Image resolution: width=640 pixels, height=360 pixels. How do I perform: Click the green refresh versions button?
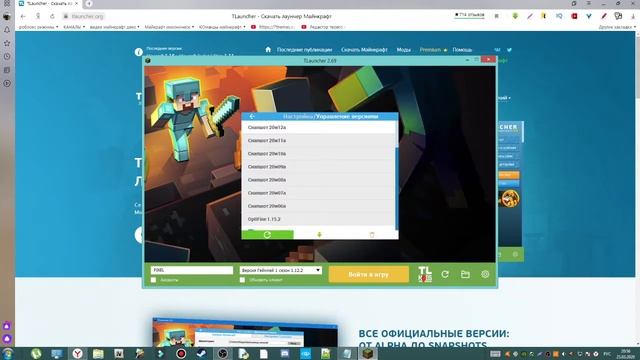pos(267,235)
